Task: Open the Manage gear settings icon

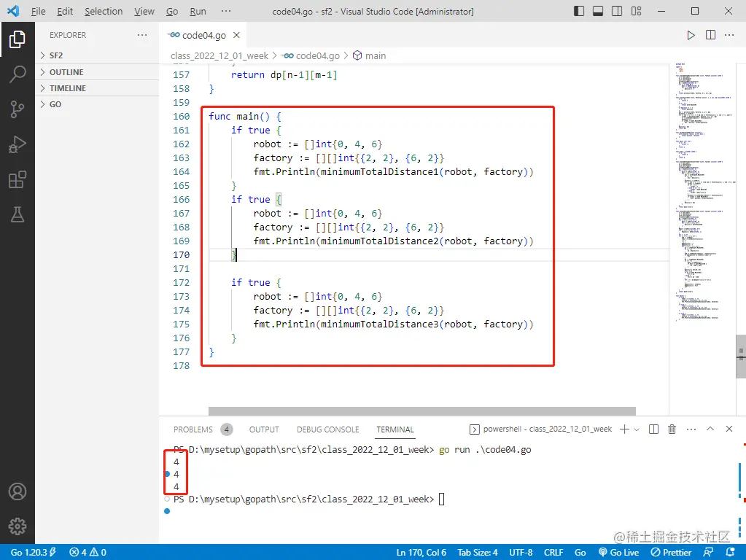Action: (17, 526)
